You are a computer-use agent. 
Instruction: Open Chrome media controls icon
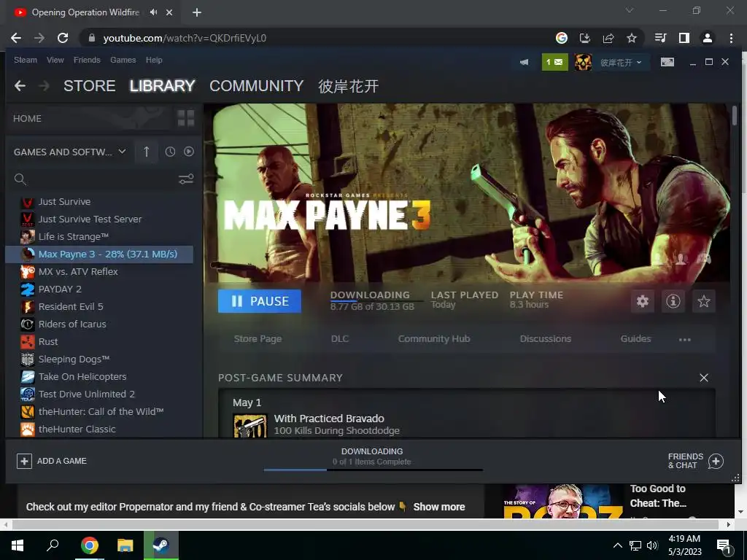click(x=660, y=38)
